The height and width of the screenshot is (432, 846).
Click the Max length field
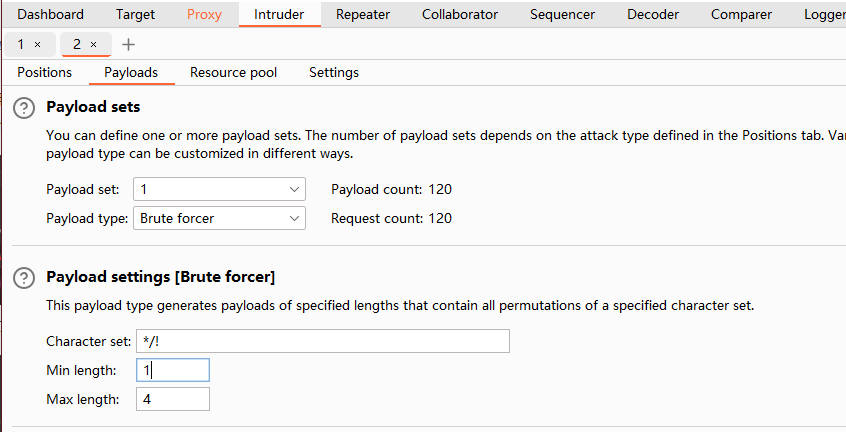click(172, 400)
